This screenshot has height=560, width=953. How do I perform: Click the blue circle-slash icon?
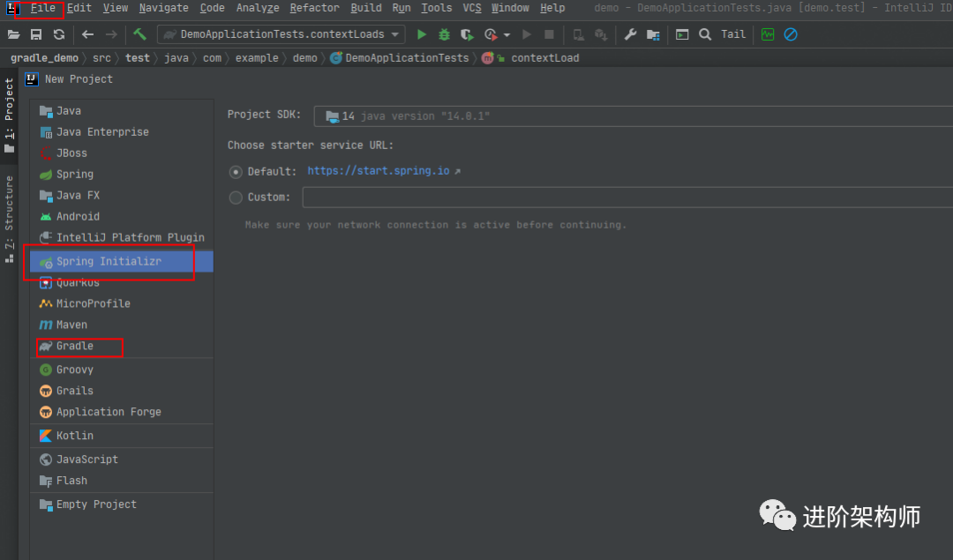(791, 34)
